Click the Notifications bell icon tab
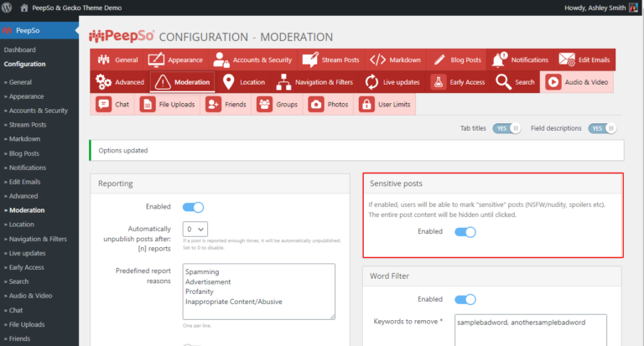This screenshot has width=644, height=346. click(500, 59)
